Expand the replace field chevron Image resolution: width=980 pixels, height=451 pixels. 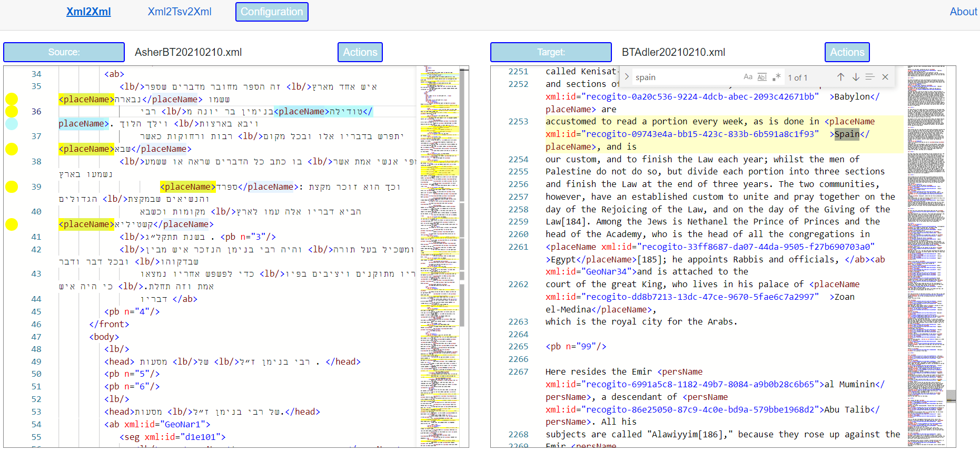[627, 77]
